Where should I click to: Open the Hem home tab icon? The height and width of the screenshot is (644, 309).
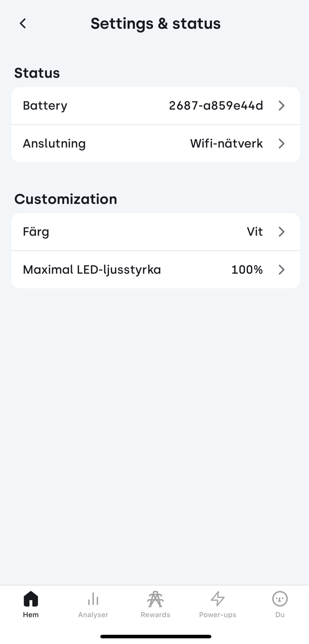tap(31, 598)
